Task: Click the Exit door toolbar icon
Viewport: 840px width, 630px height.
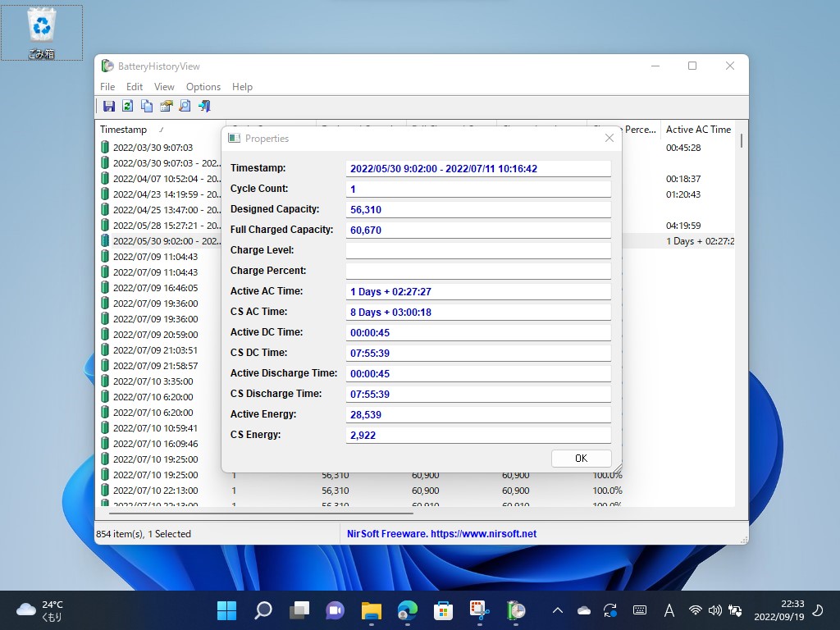Action: (204, 106)
